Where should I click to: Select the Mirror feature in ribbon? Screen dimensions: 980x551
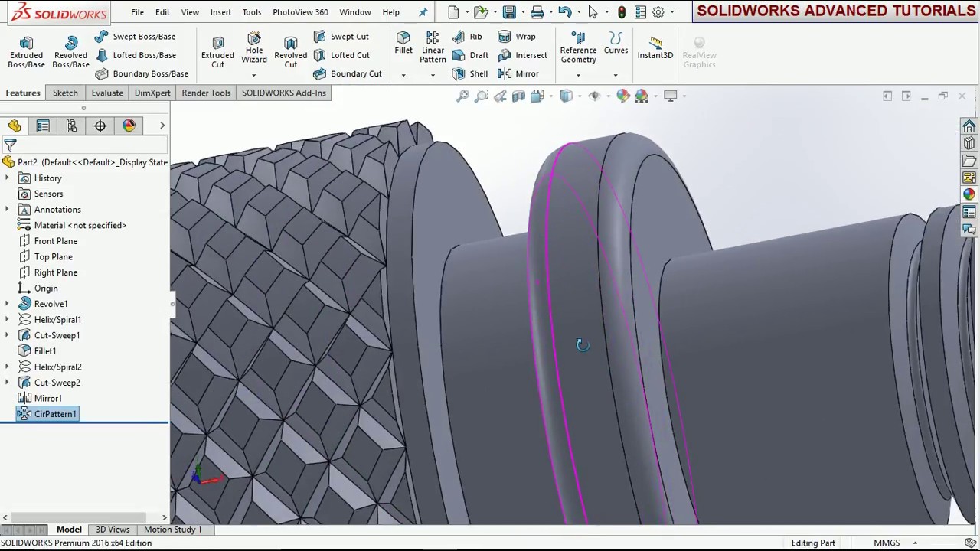point(518,73)
